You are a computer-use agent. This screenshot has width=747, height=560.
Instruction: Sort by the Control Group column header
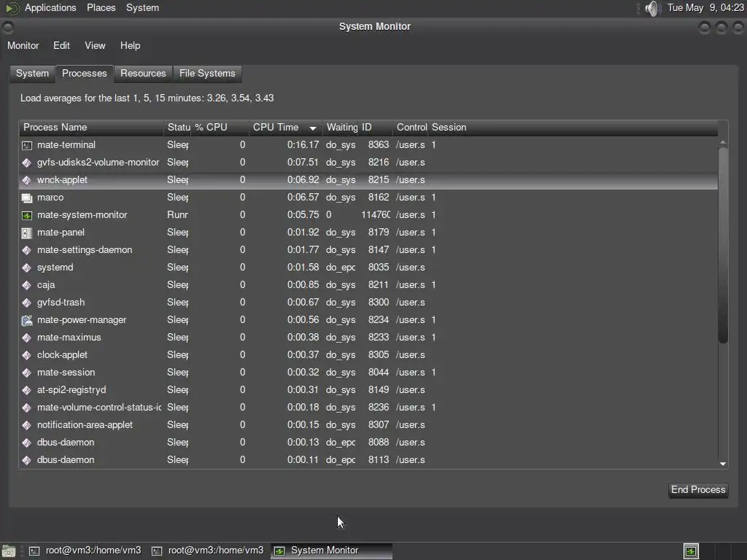tap(411, 128)
